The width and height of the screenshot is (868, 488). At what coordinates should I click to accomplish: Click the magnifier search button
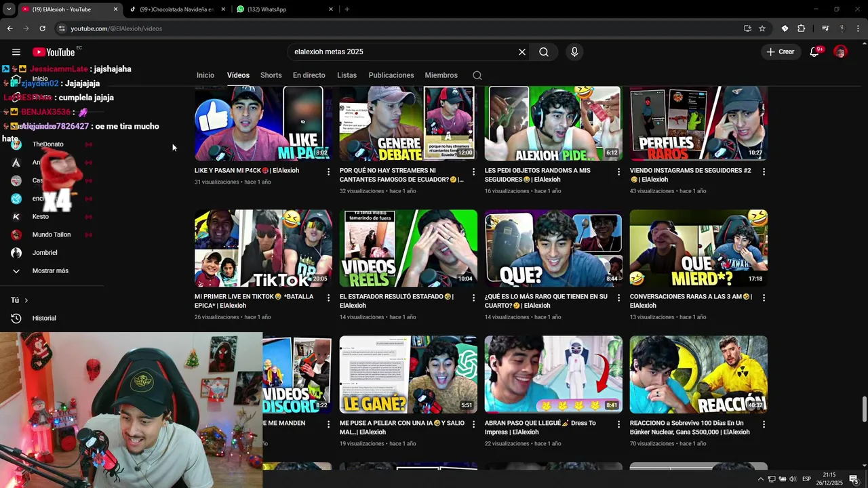click(x=544, y=52)
